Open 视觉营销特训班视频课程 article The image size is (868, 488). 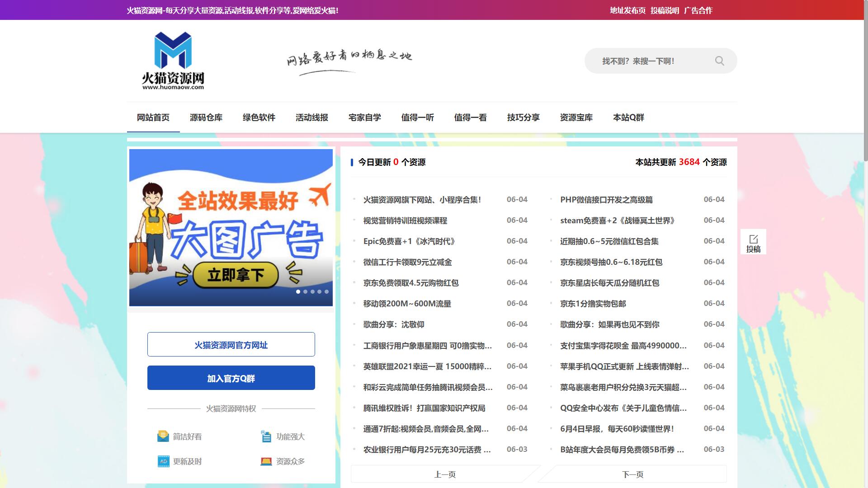click(x=405, y=221)
